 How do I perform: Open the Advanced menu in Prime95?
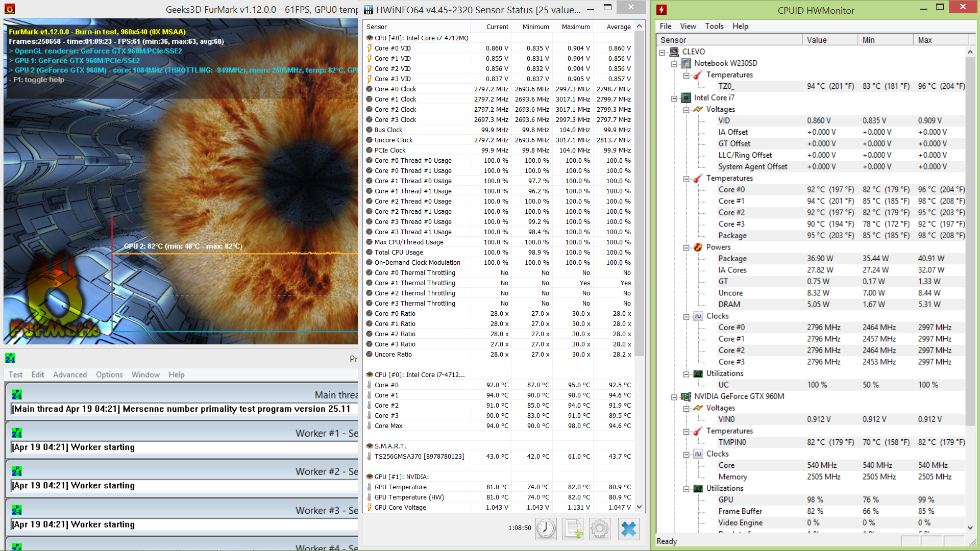click(70, 374)
